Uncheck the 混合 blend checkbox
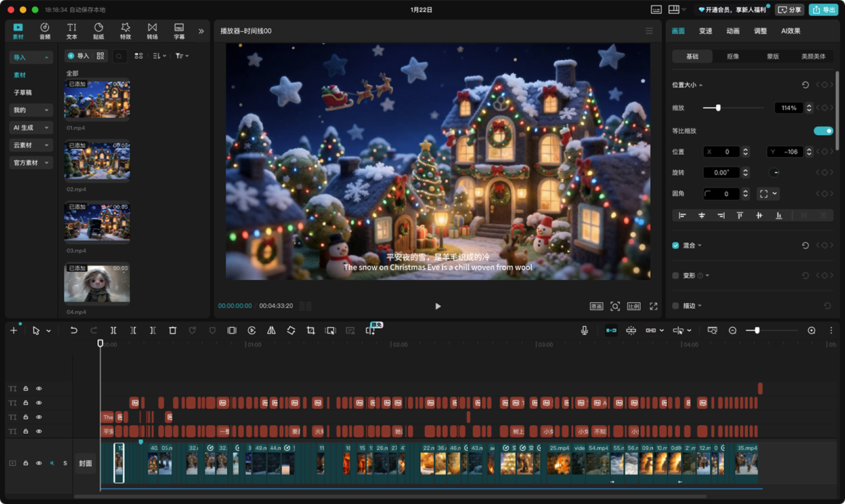Screen dimensions: 845x504 (x=676, y=245)
